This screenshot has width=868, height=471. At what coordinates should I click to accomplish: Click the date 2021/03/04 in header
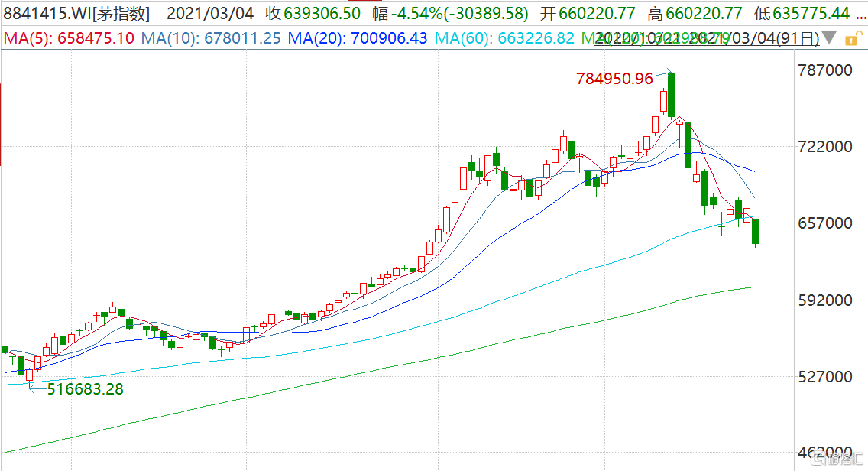210,13
